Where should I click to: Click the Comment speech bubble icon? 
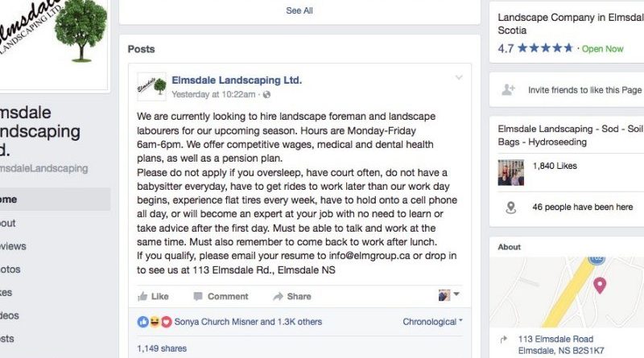196,296
